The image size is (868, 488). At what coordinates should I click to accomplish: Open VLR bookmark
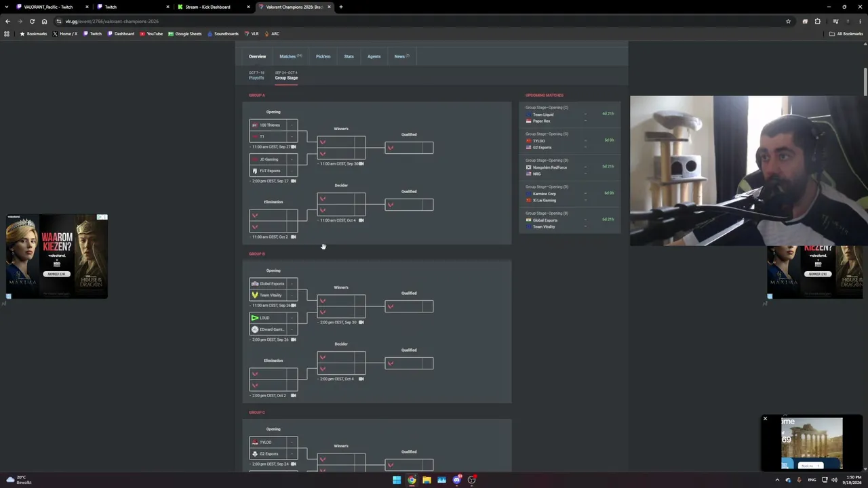click(x=252, y=34)
